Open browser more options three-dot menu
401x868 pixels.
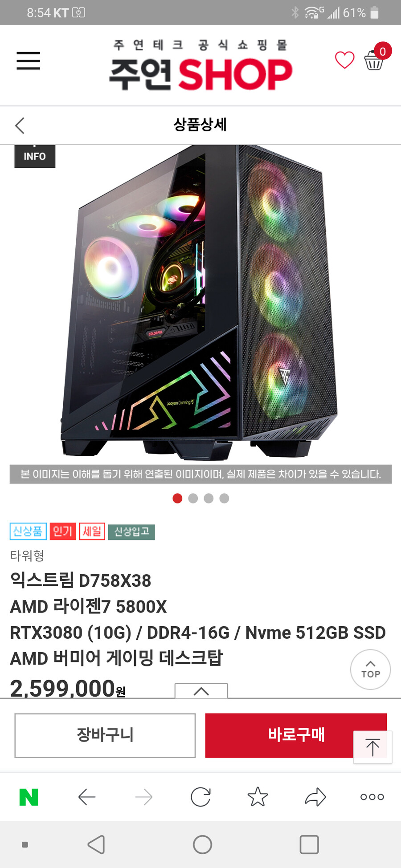point(372,797)
